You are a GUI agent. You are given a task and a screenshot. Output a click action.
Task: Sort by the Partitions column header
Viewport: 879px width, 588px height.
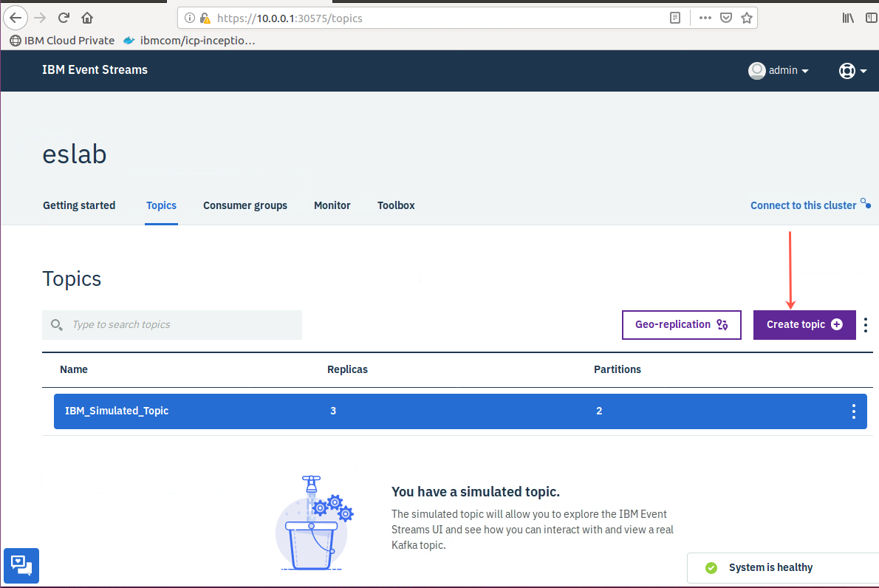point(618,369)
